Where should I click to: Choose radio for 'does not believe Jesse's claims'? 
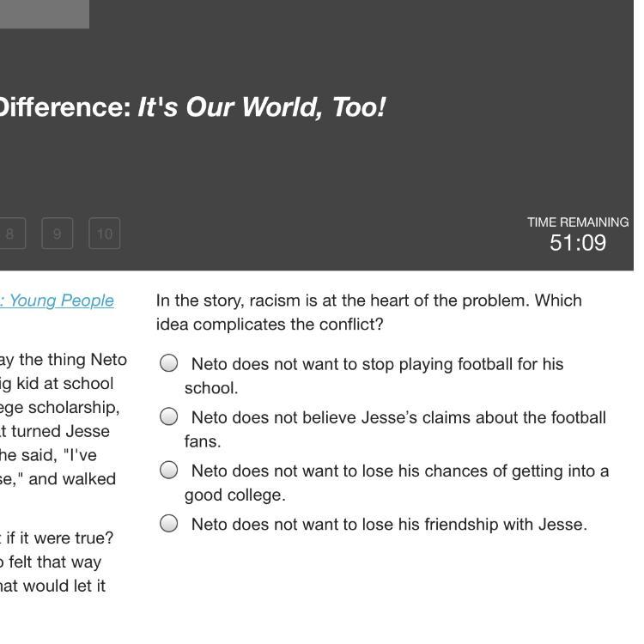169,416
